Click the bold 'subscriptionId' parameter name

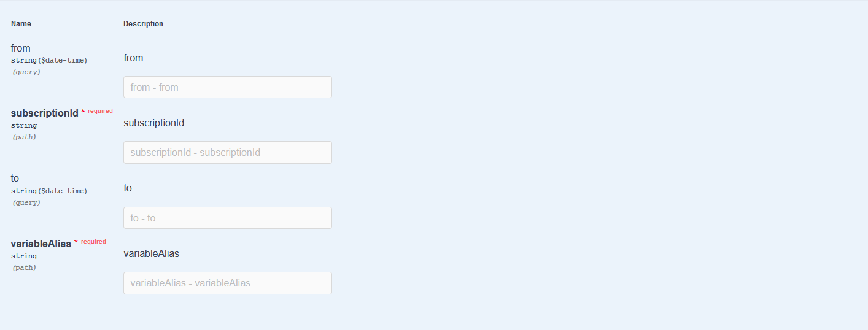pyautogui.click(x=44, y=113)
